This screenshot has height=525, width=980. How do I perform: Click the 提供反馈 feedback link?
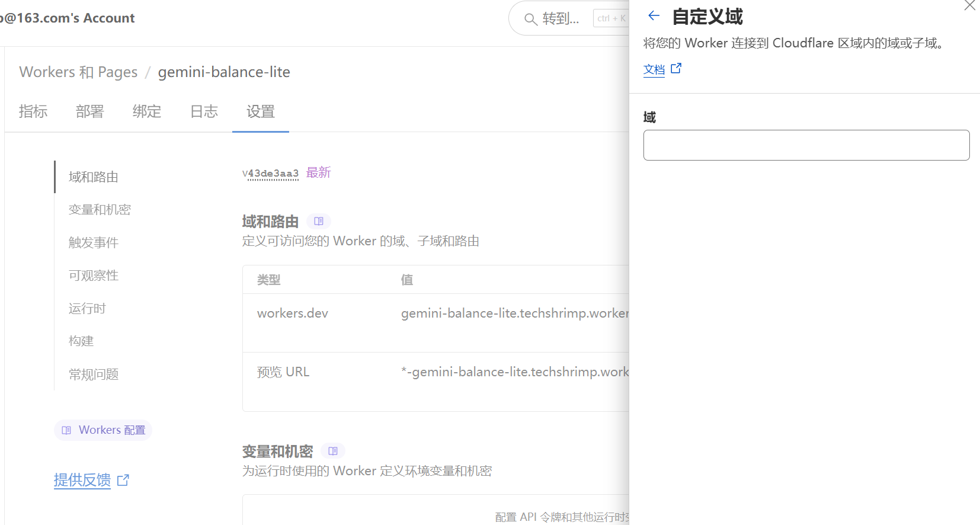(82, 480)
